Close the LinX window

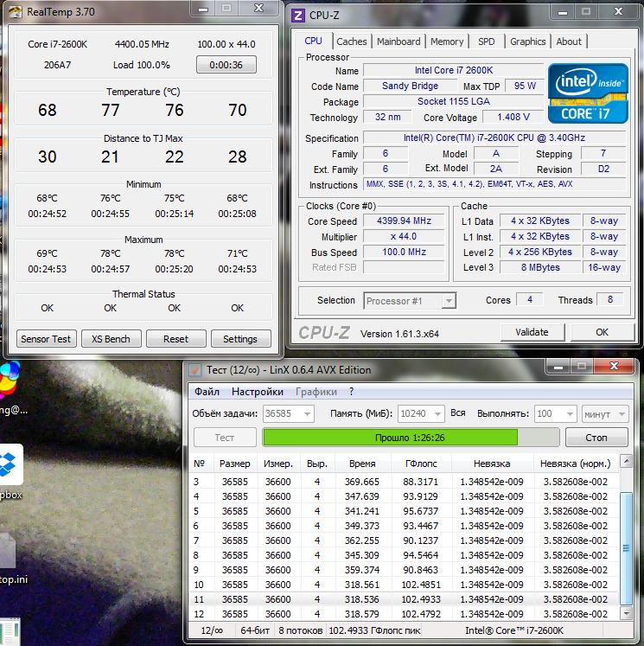pos(614,366)
